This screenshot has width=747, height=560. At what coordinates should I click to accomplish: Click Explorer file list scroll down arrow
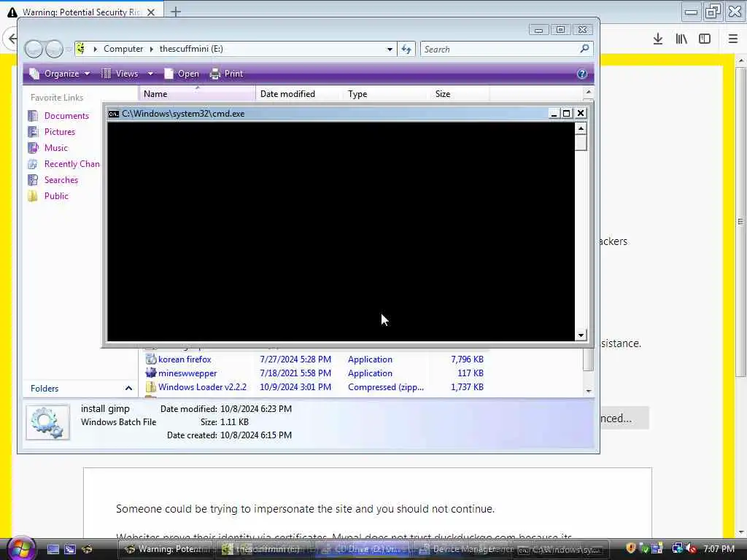pos(589,391)
